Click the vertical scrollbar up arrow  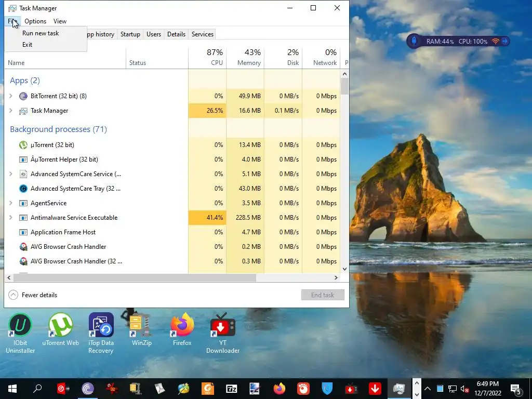(x=345, y=74)
